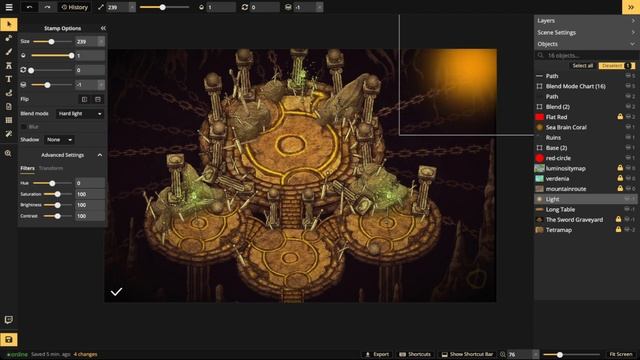
Task: Collapse the Advanced Settings section
Action: point(100,155)
